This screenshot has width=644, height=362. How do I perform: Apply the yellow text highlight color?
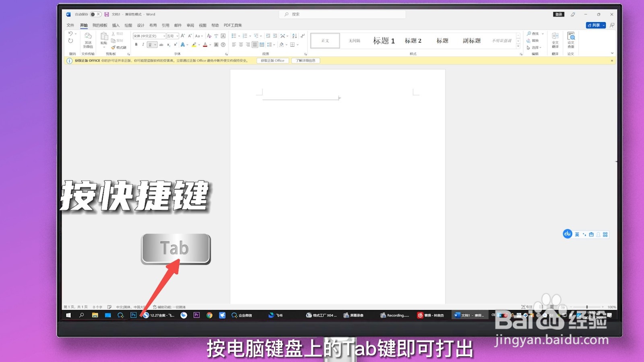pos(194,45)
